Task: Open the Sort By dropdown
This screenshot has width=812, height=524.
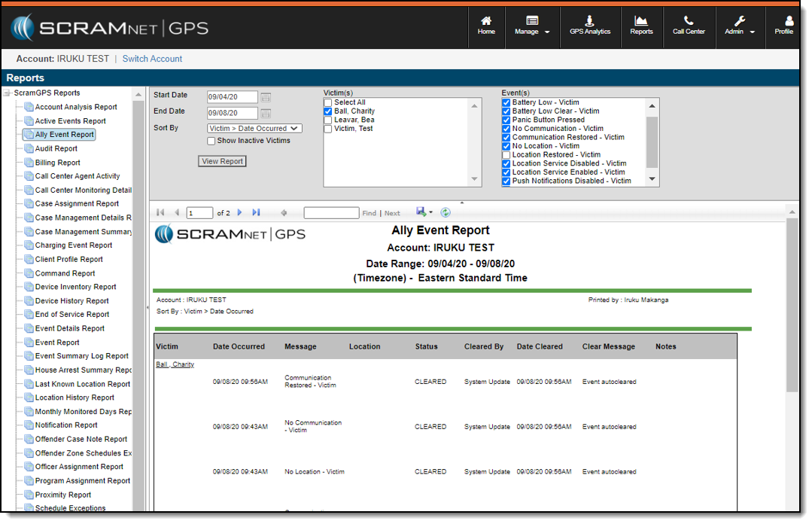Action: [254, 129]
